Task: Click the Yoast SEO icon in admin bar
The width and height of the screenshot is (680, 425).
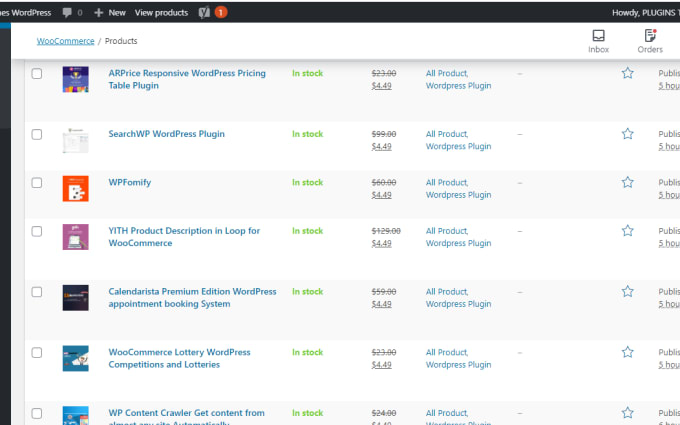Action: click(204, 12)
